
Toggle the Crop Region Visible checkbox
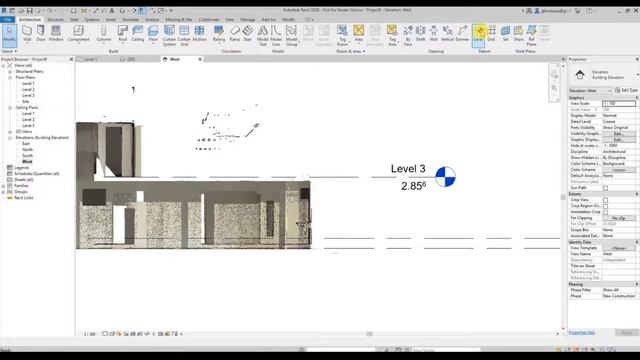(x=606, y=206)
